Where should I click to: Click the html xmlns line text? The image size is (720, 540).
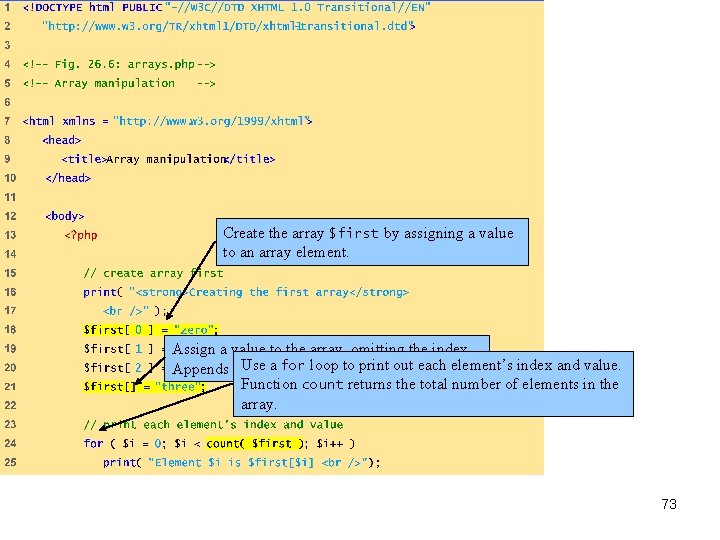click(x=167, y=121)
